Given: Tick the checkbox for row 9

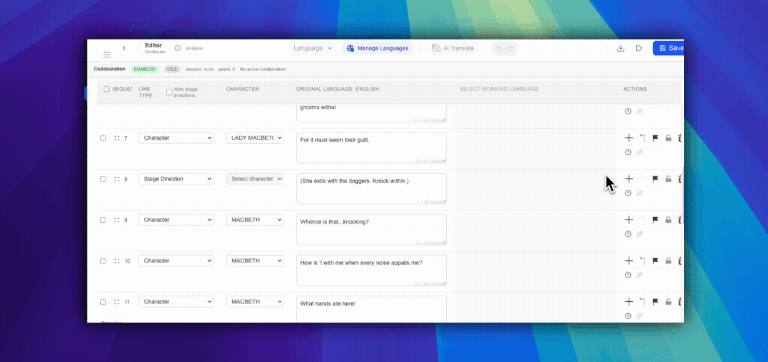Looking at the screenshot, I should tap(103, 220).
